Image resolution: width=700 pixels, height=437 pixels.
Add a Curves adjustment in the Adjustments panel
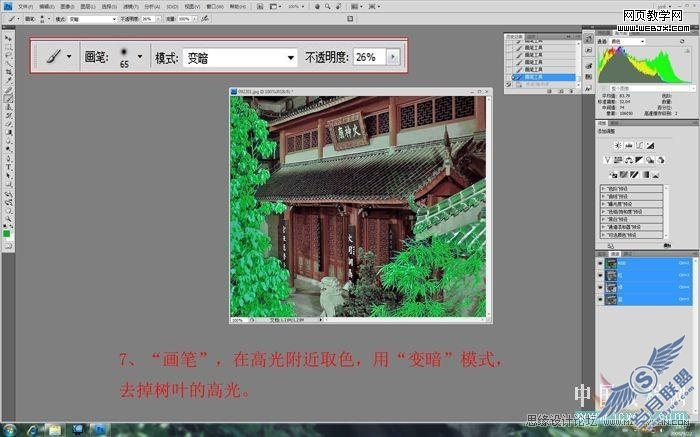639,146
